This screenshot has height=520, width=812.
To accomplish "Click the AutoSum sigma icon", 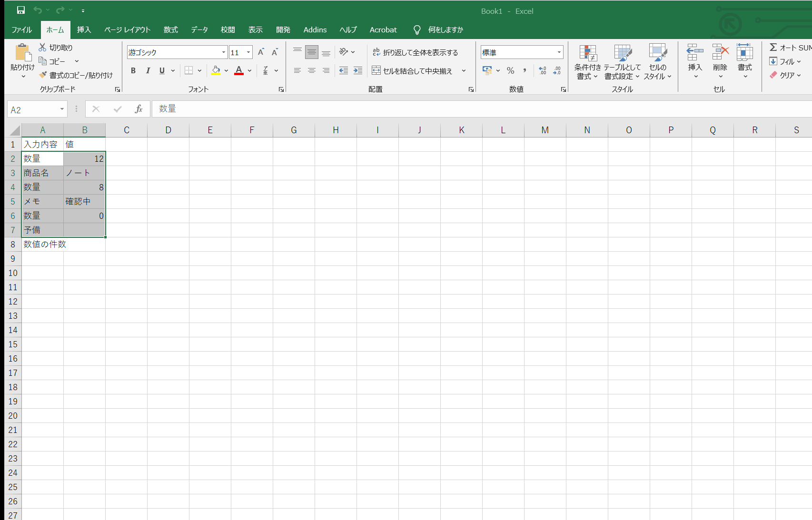I will point(773,47).
